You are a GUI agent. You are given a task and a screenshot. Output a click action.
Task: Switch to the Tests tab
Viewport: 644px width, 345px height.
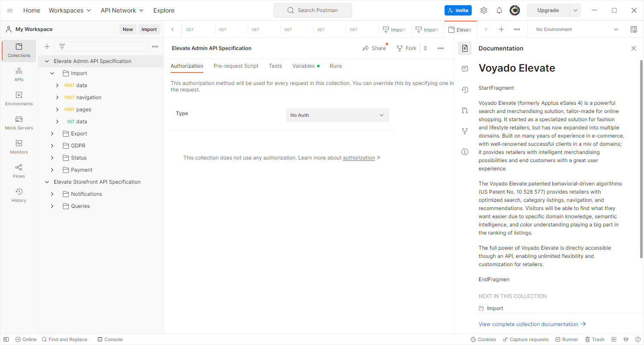pyautogui.click(x=275, y=66)
